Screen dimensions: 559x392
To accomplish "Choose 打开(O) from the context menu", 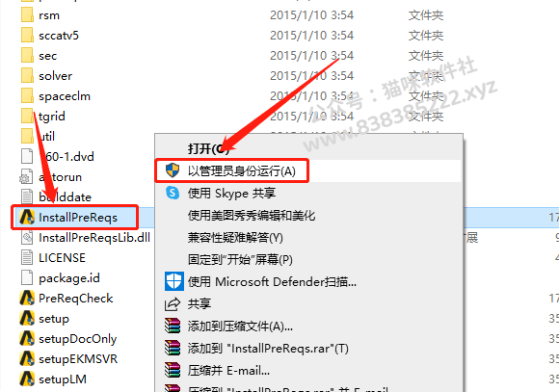I will [x=208, y=148].
